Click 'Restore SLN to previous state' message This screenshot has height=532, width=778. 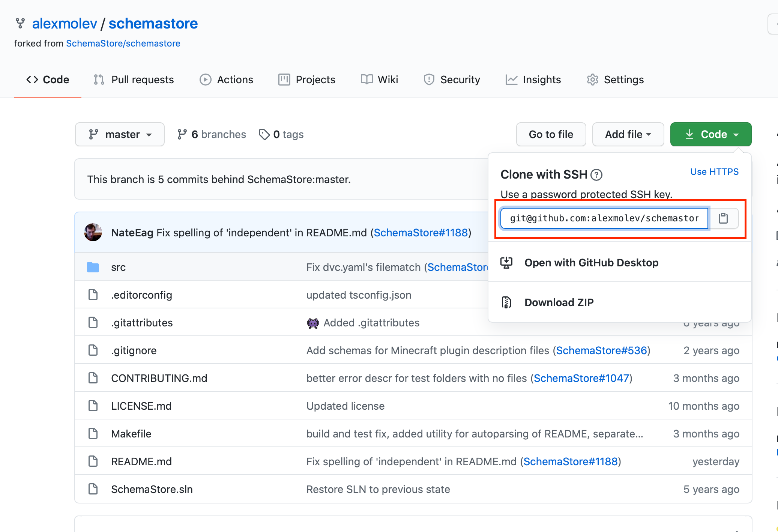coord(378,489)
